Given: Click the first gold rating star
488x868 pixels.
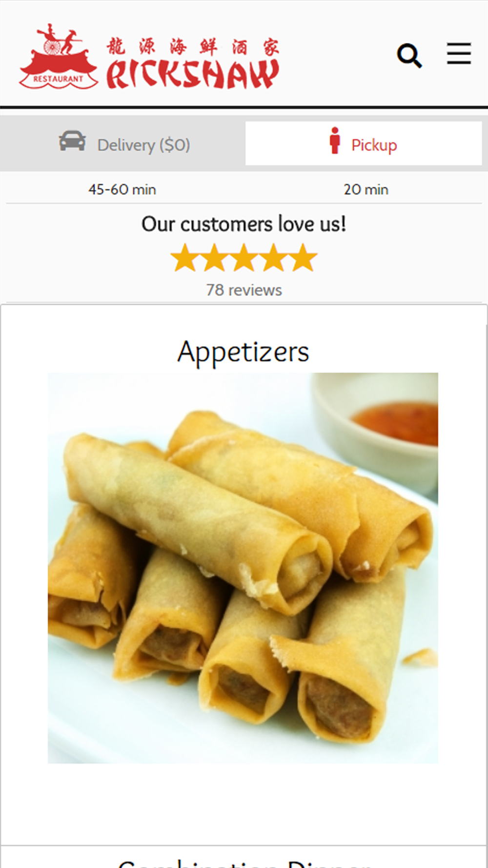Looking at the screenshot, I should click(x=185, y=257).
